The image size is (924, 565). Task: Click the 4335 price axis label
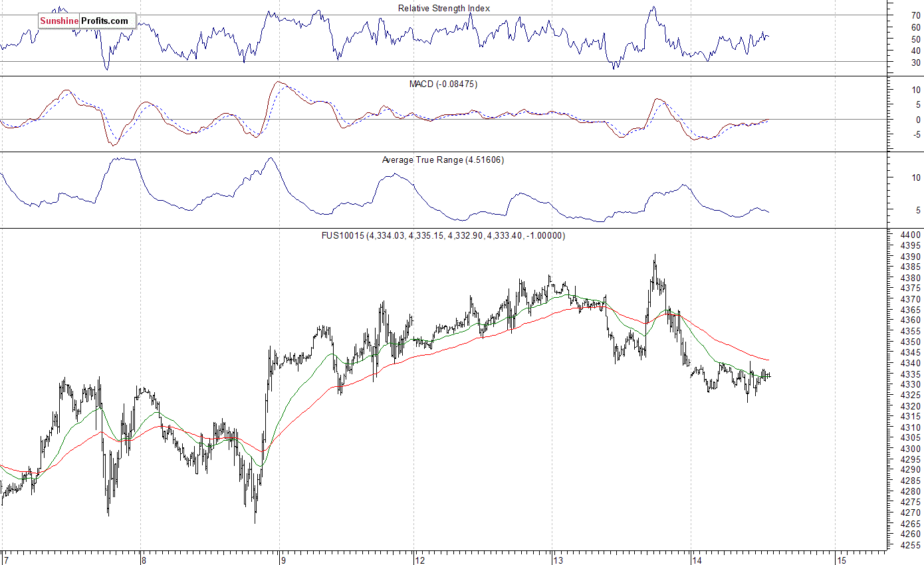click(912, 374)
